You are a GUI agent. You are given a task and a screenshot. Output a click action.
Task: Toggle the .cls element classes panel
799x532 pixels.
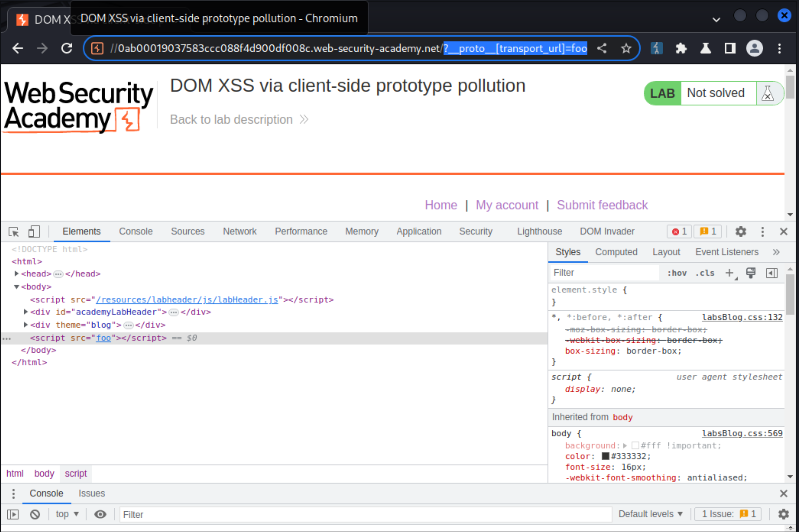pos(705,273)
